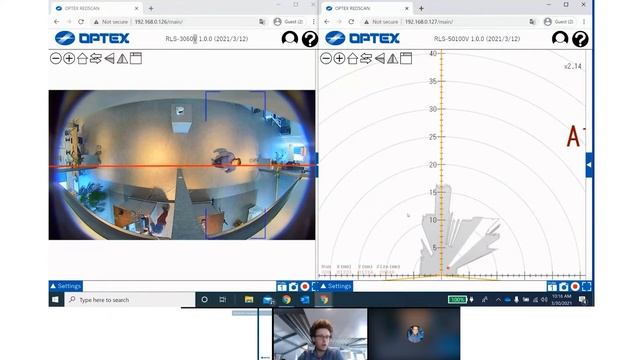Click swap arrows icon in right toolbar

[366, 58]
